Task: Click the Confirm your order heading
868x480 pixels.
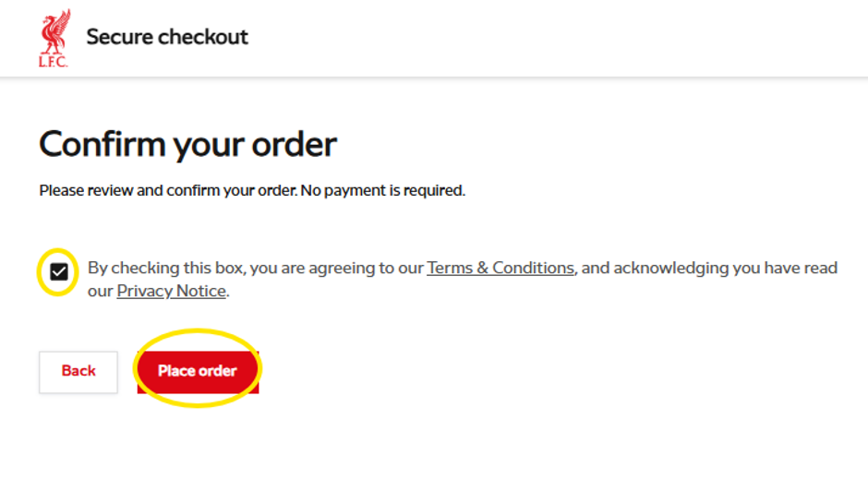Action: (x=187, y=145)
